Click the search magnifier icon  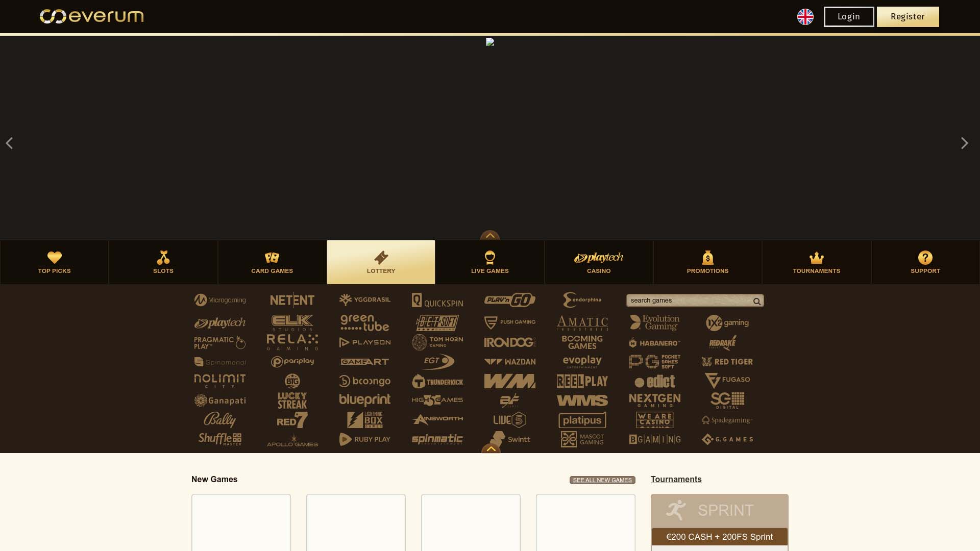point(757,301)
